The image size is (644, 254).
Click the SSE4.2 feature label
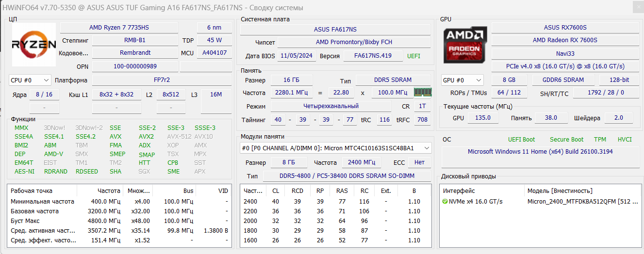85,137
